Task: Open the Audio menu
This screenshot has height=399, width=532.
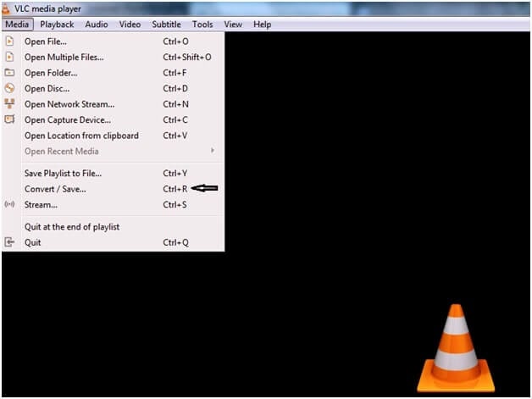Action: (97, 25)
